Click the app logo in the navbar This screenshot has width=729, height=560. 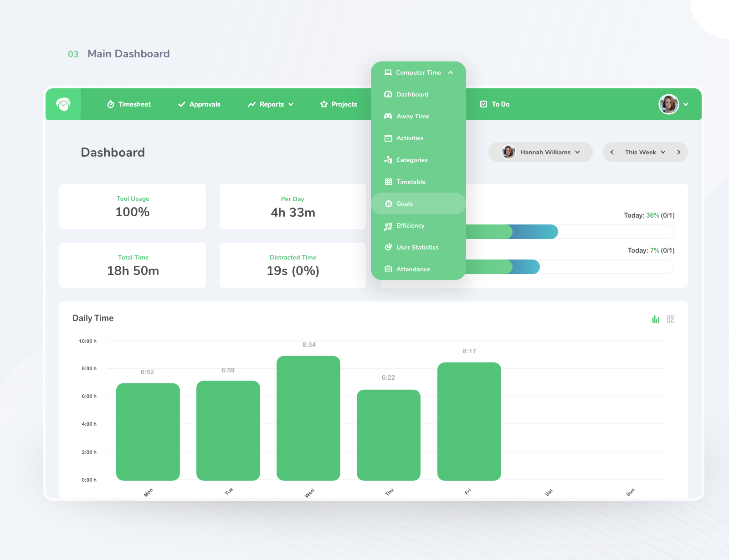click(62, 104)
